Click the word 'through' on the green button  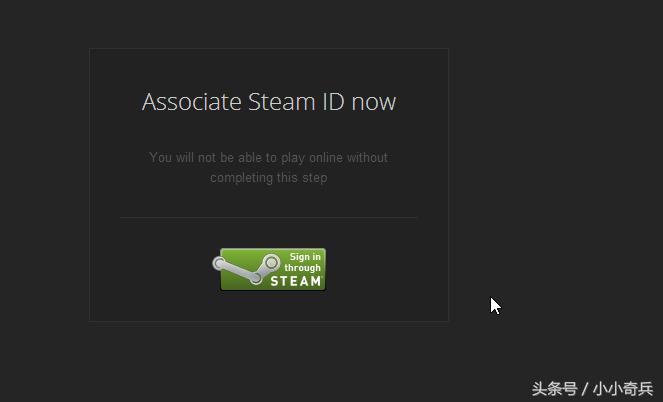302,268
